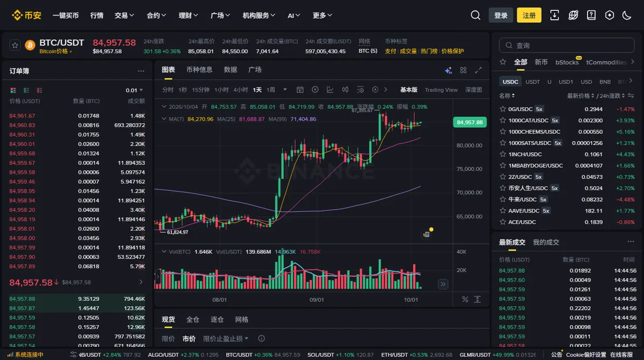Viewport: 644px width, 360px height.
Task: Switch to Trading View chart mode
Action: tap(441, 90)
